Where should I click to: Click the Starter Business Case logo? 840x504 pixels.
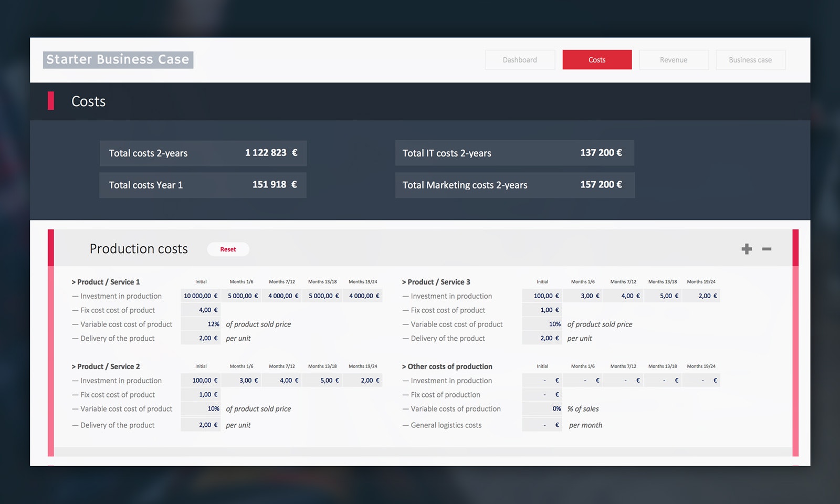pos(118,59)
